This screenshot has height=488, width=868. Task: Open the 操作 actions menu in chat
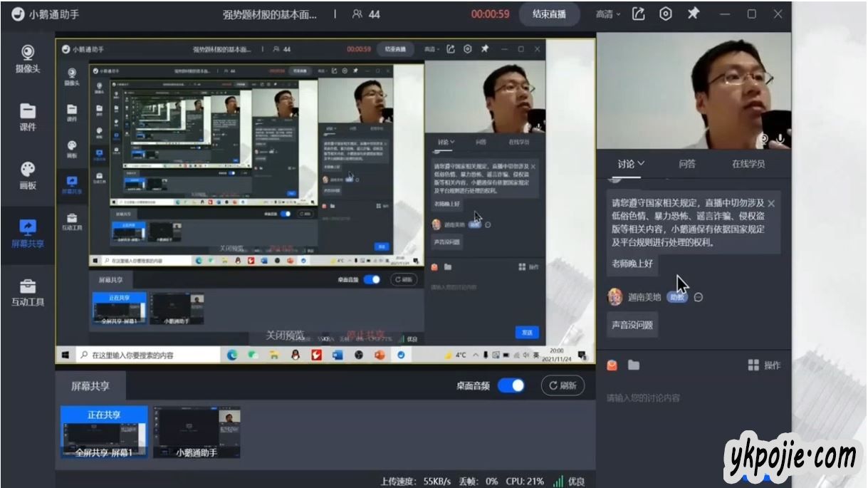pyautogui.click(x=764, y=365)
